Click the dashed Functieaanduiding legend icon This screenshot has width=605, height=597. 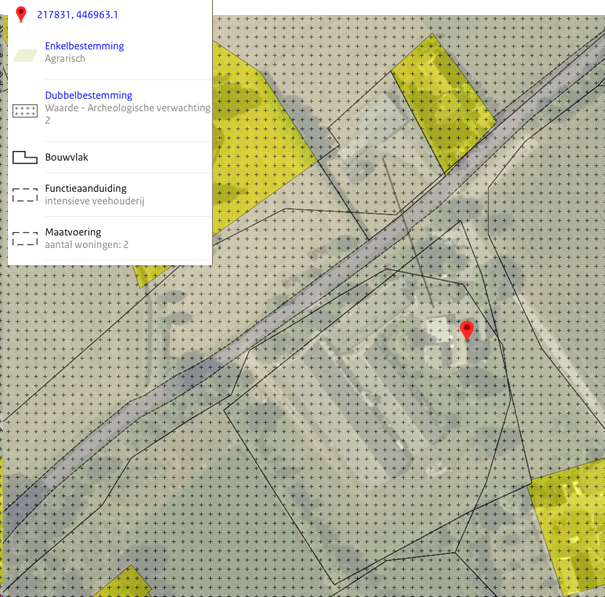(25, 195)
